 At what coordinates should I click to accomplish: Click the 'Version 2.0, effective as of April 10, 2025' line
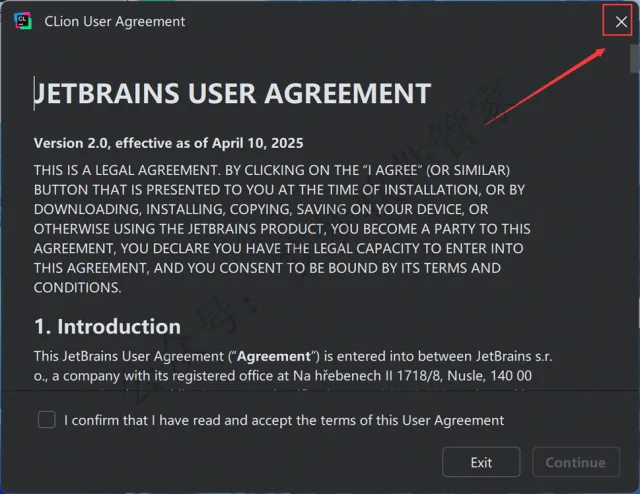[x=169, y=143]
